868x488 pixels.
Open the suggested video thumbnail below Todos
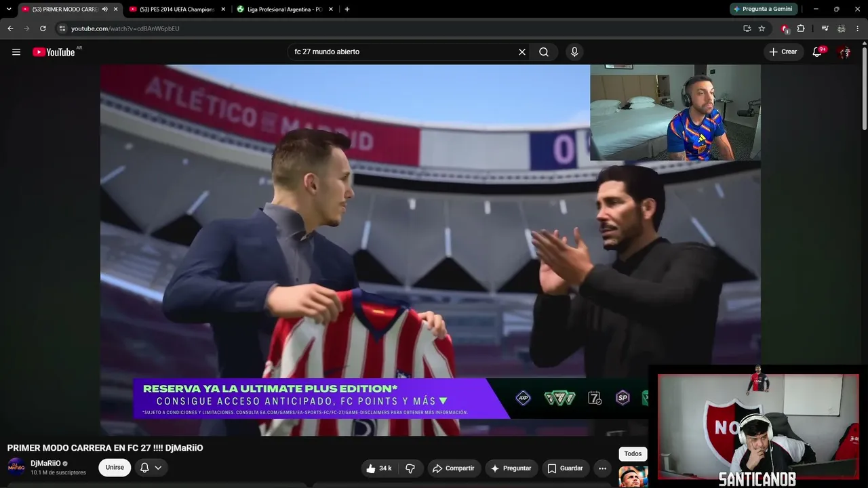coord(633,477)
